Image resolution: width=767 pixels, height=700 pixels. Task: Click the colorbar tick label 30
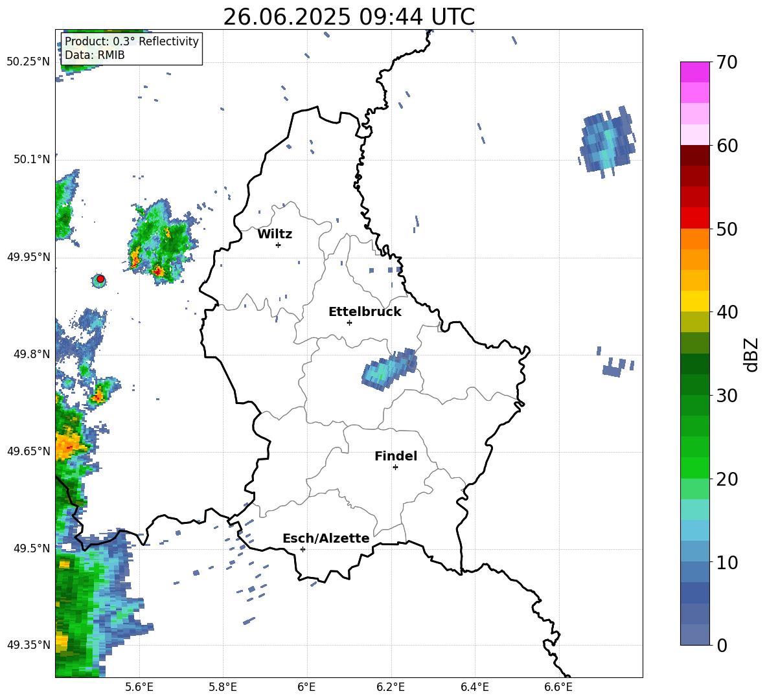coord(727,396)
